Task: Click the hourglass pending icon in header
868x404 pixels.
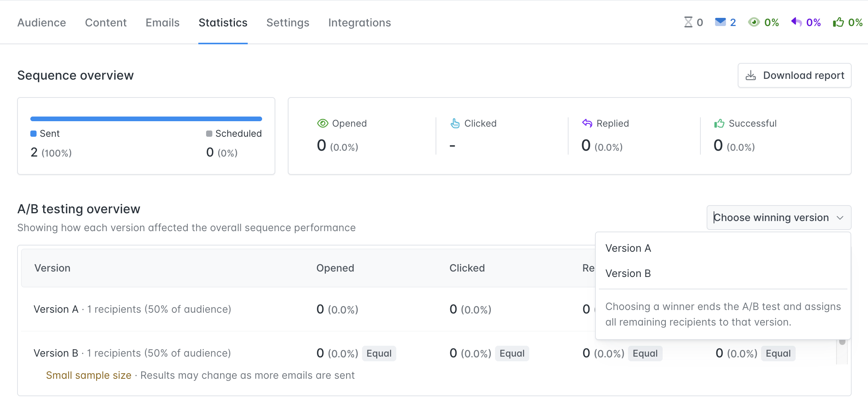Action: coord(688,22)
